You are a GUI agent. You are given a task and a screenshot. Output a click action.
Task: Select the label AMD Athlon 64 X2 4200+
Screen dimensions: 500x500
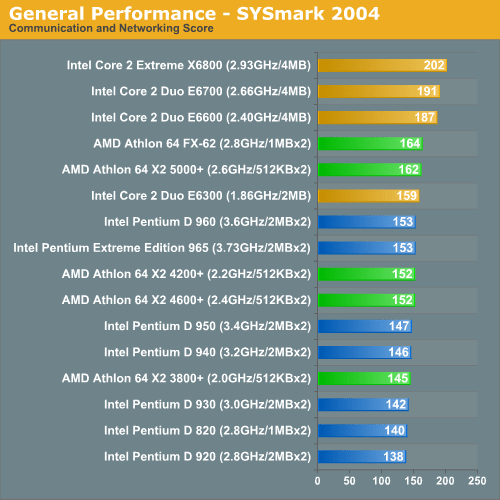tap(186, 274)
